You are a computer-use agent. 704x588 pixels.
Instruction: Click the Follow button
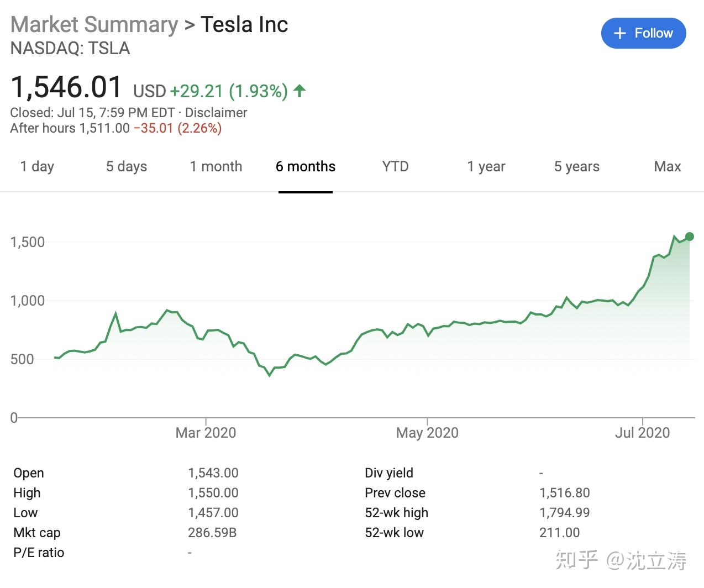(643, 33)
